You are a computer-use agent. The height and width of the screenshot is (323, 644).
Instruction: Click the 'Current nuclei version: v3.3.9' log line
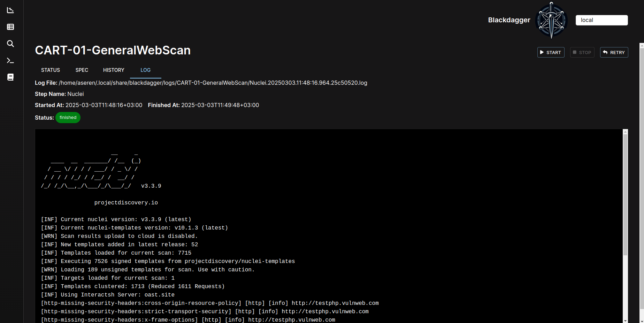point(116,219)
